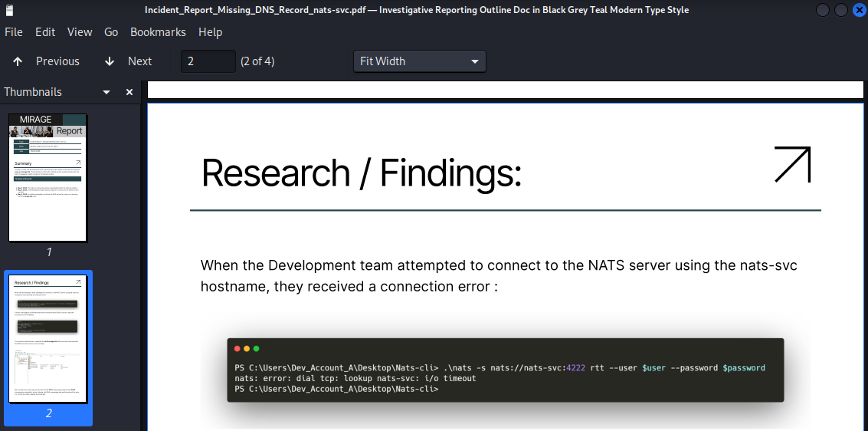Click the application icon in the title bar

[x=8, y=10]
